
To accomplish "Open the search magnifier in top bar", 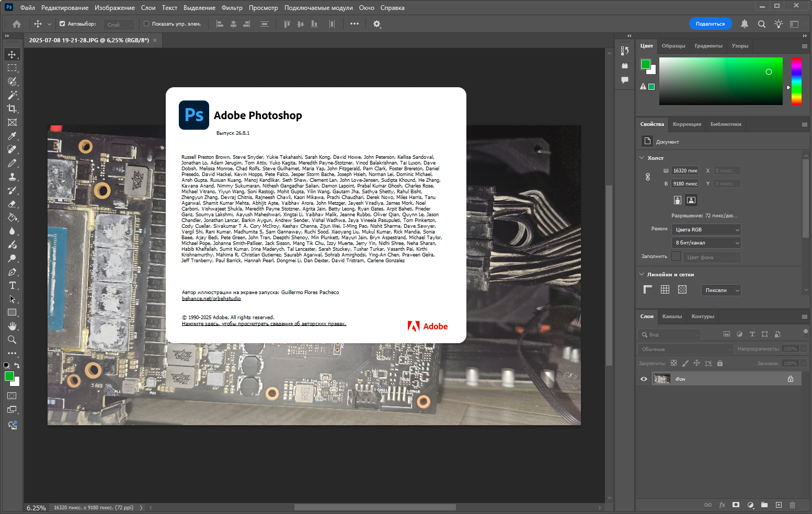I will click(762, 24).
